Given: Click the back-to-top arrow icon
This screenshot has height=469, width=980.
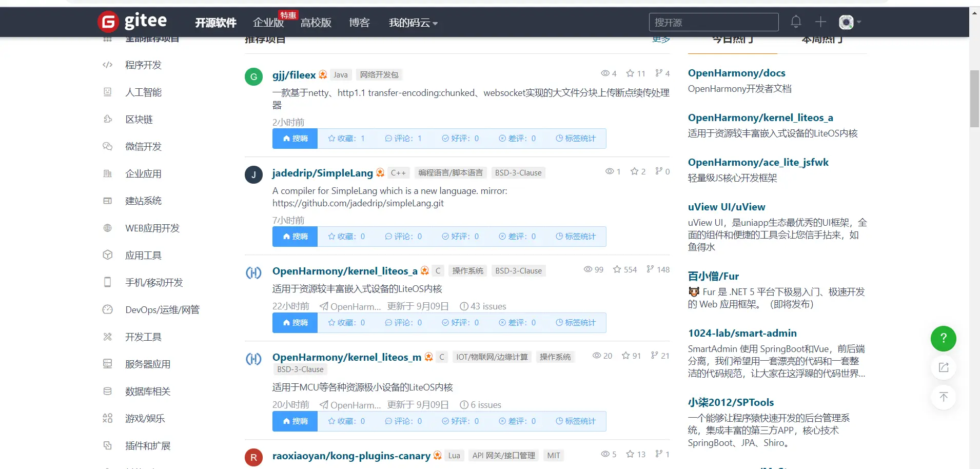Looking at the screenshot, I should pyautogui.click(x=944, y=397).
